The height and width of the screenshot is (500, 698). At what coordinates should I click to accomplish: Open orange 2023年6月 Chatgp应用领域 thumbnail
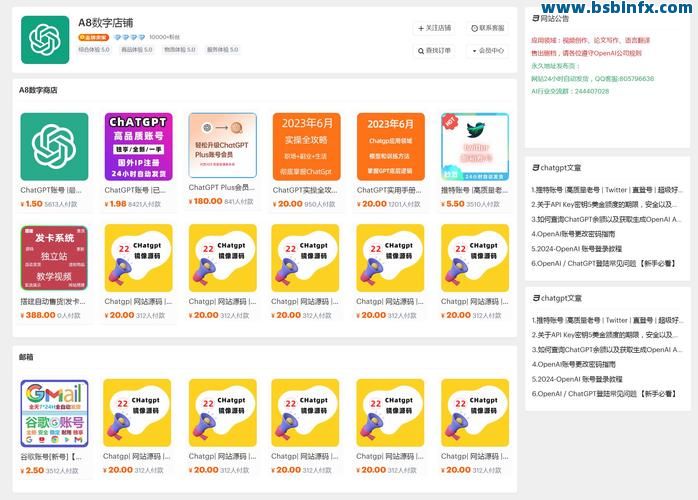(390, 146)
